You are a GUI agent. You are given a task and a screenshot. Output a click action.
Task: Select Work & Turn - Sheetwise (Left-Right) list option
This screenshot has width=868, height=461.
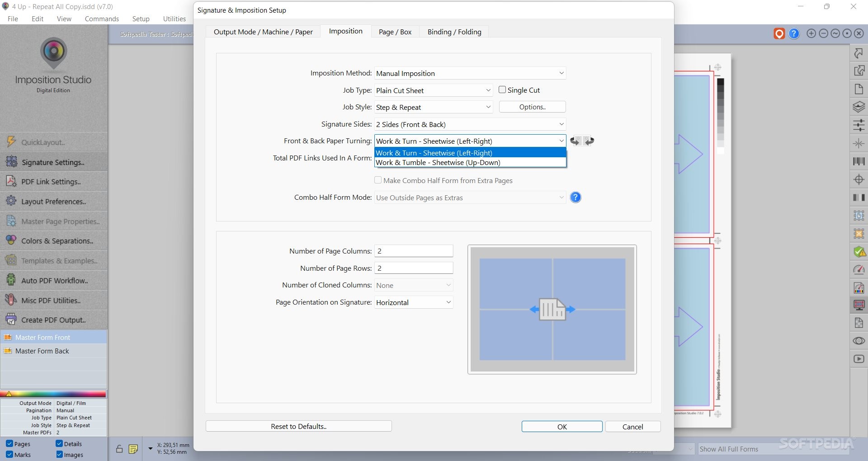(470, 153)
